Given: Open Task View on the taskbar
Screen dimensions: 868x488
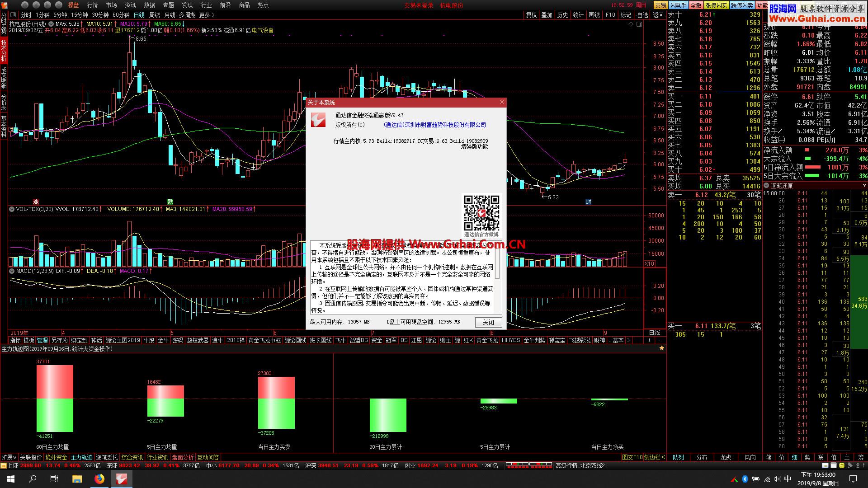Looking at the screenshot, I should 54,479.
